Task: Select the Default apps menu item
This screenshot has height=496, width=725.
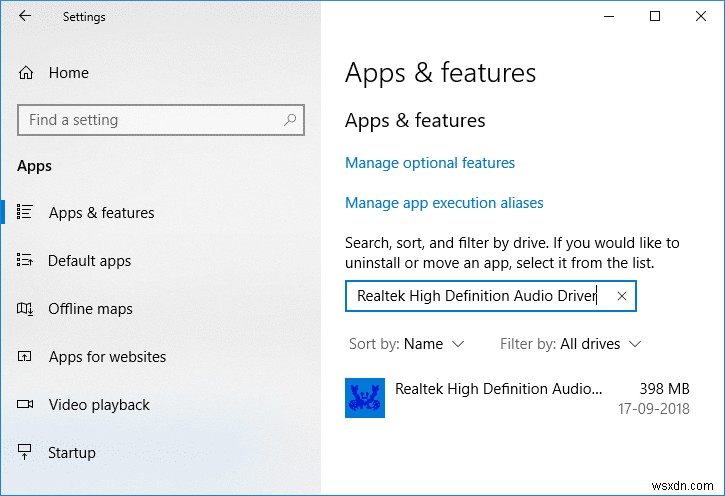Action: click(x=89, y=260)
